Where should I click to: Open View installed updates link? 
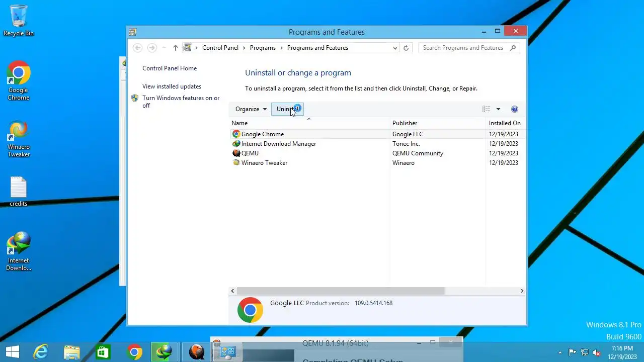(x=172, y=86)
